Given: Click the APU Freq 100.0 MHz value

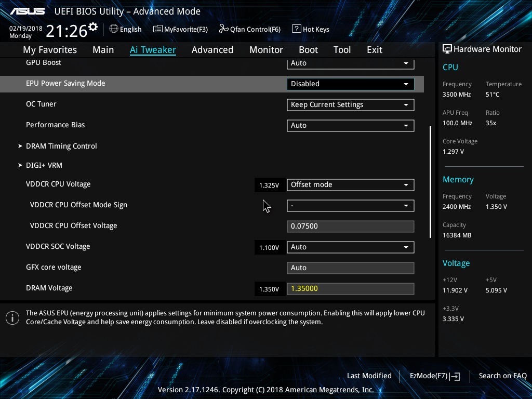Looking at the screenshot, I should 457,123.
